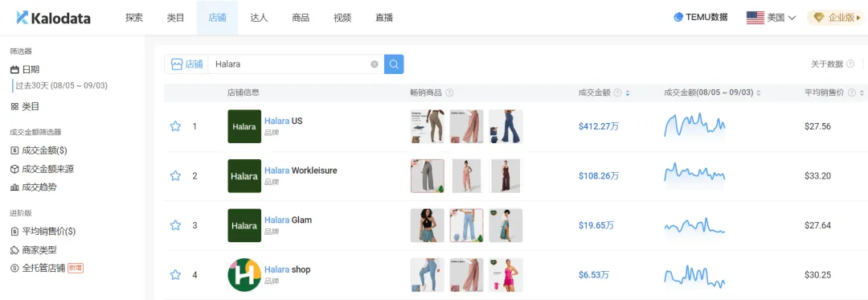This screenshot has height=300, width=868.
Task: Open the 成交金额($) filter
Action: pyautogui.click(x=39, y=150)
